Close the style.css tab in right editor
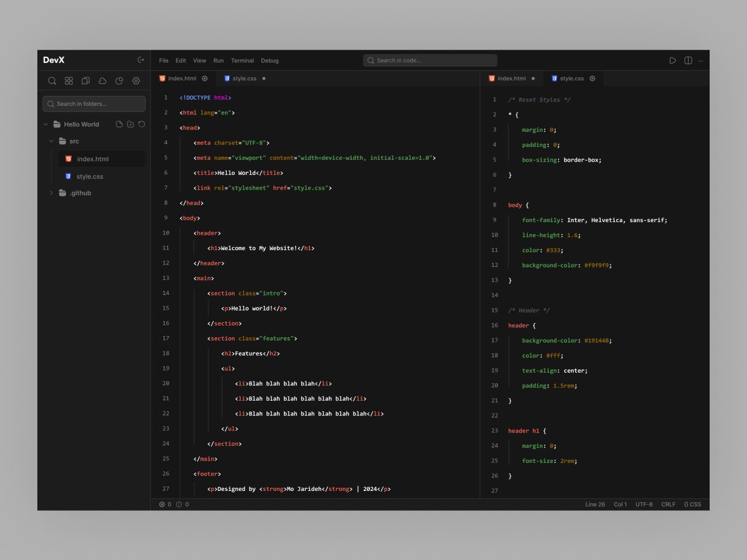The width and height of the screenshot is (747, 560). (x=593, y=78)
